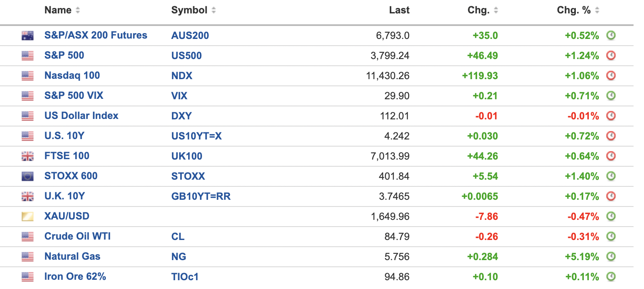Open the Nasdaq 100 instrument link
This screenshot has width=644, height=289.
point(72,76)
